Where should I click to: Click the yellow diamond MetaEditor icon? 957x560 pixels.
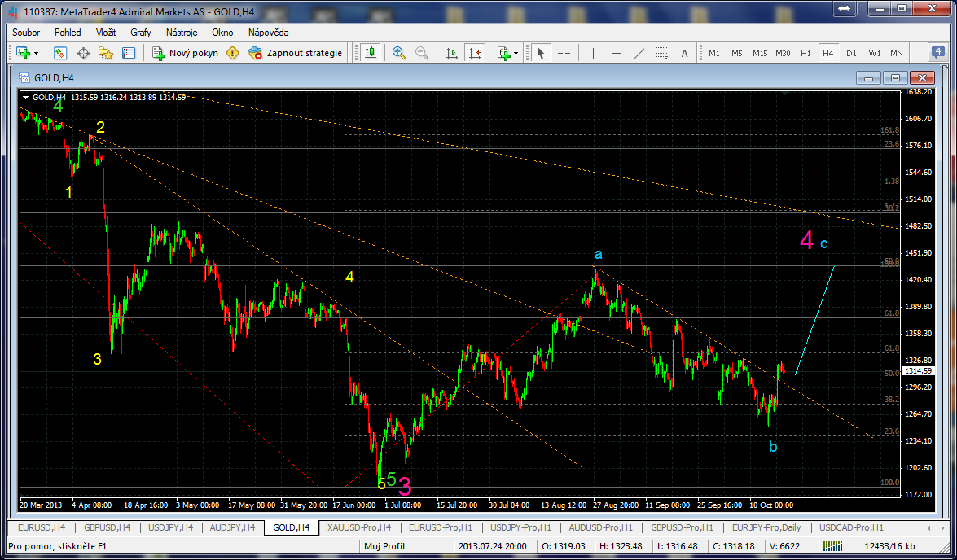233,53
